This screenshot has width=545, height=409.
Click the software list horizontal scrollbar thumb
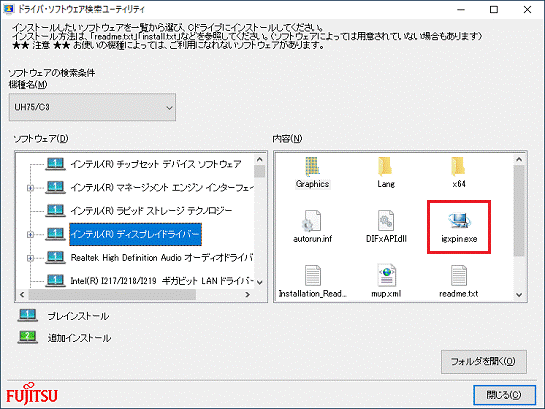pyautogui.click(x=112, y=294)
